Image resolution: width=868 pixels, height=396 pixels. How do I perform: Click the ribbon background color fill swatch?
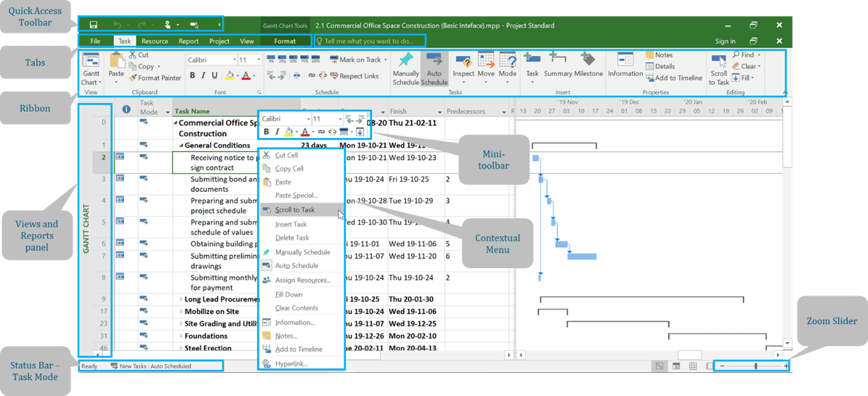coord(230,75)
